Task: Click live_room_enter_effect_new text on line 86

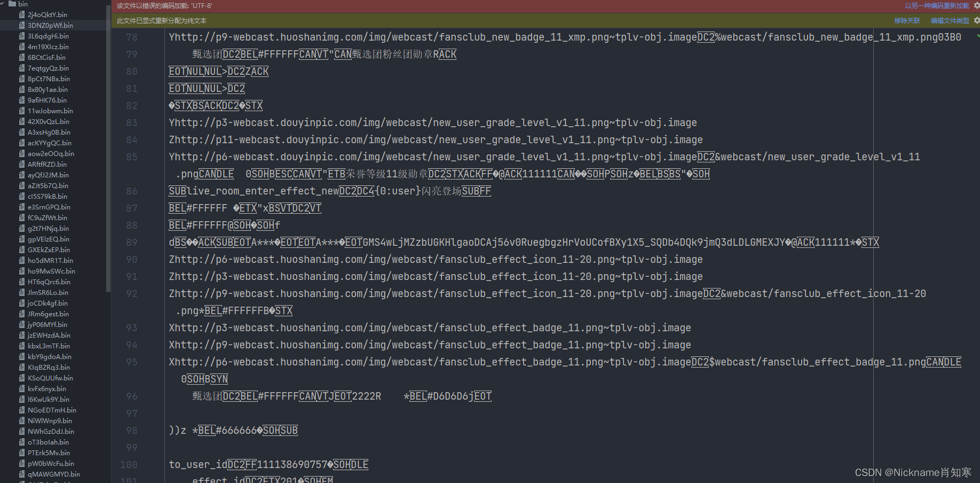Action: (x=263, y=191)
